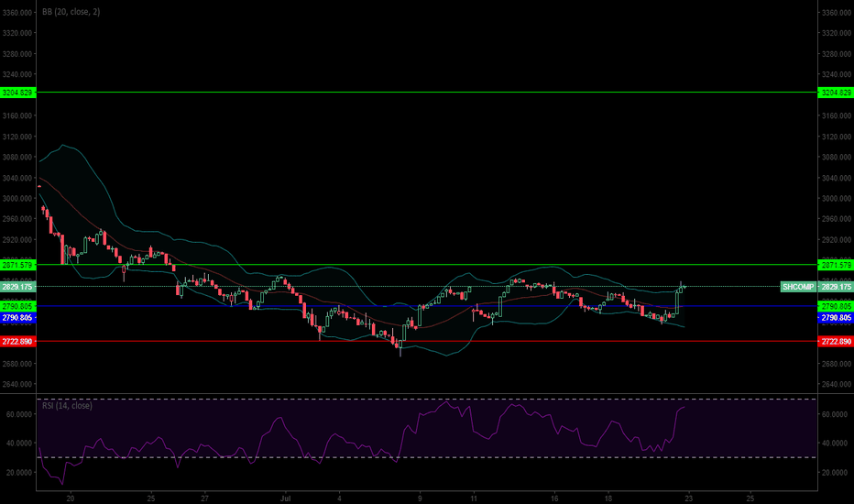Click 40.0000 on the right RSI scale
Image resolution: width=854 pixels, height=504 pixels.
(835, 444)
